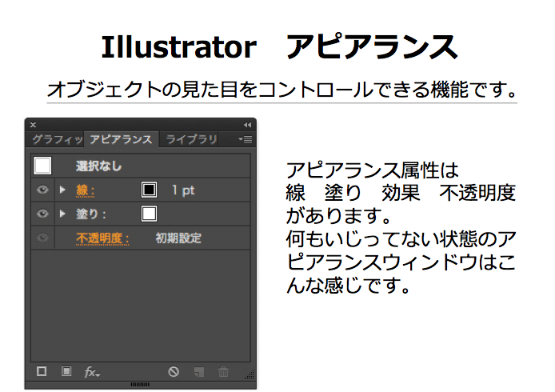Click the panel bottom gripper bar
The width and height of the screenshot is (555, 392).
coord(140,384)
